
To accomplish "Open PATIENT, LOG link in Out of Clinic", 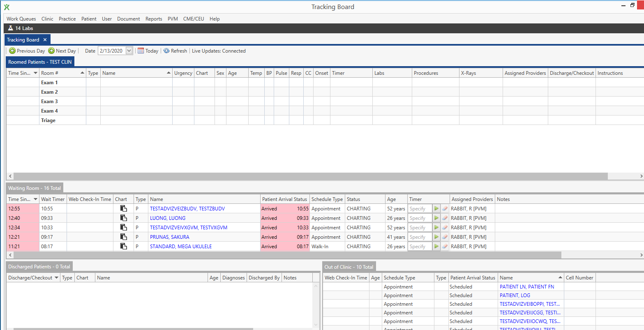I will click(x=515, y=295).
